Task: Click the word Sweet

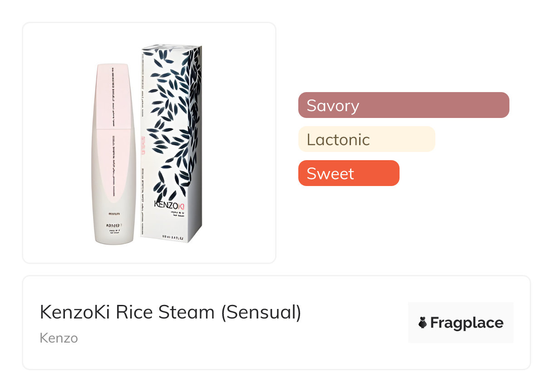Action: (x=330, y=173)
